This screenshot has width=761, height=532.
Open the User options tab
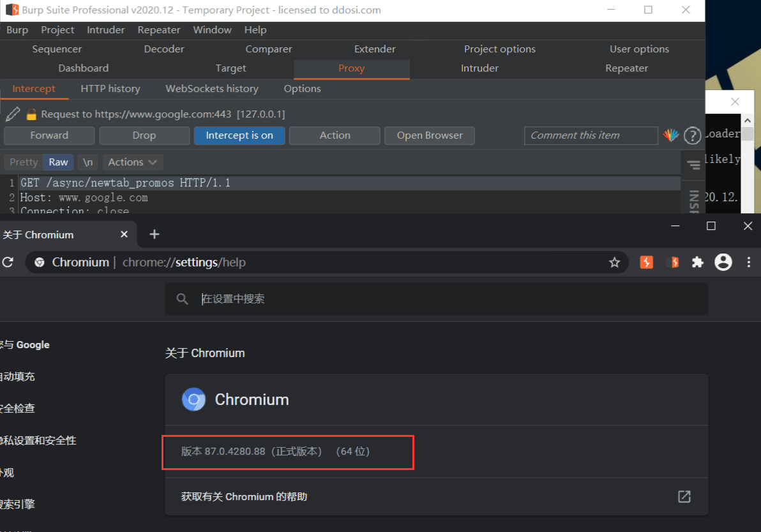[639, 49]
